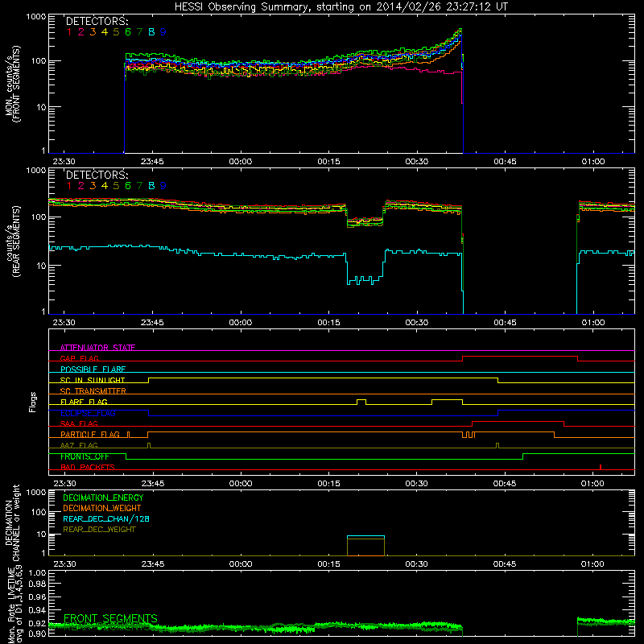Click the DECIMATION_WEIGHT legend entry

102,508
